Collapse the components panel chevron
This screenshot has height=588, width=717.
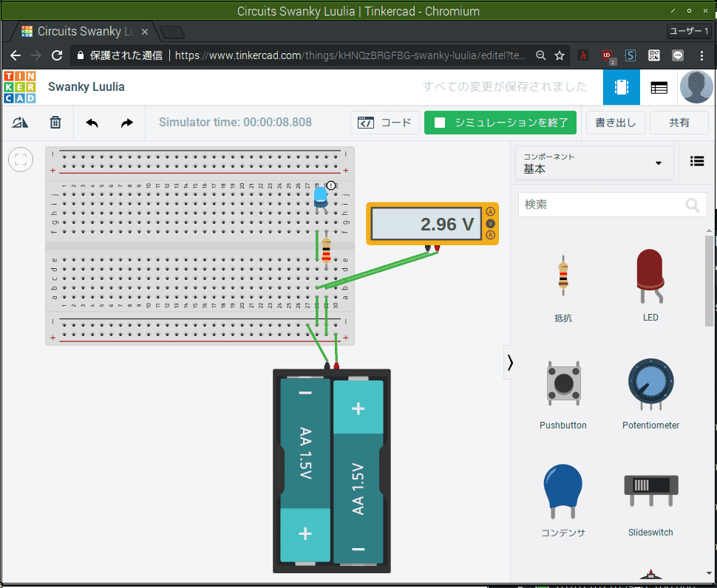coord(510,363)
